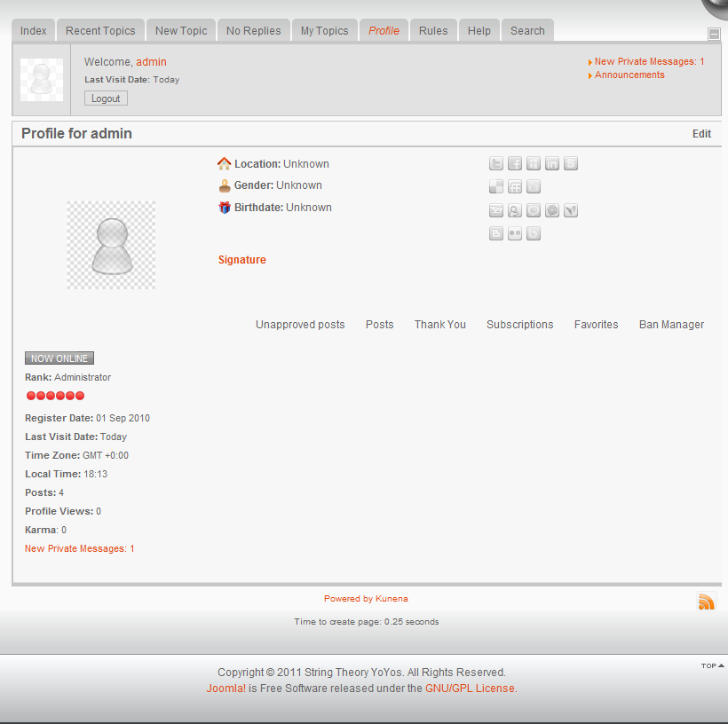
Task: Click the Delicious social icon
Action: 497,187
